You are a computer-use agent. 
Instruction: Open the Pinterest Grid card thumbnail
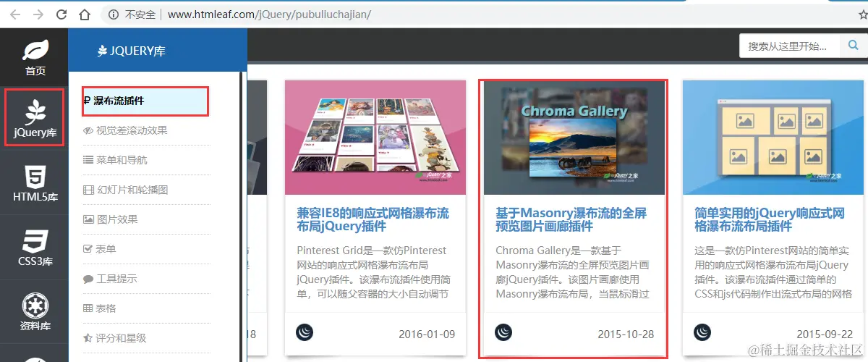click(x=375, y=138)
